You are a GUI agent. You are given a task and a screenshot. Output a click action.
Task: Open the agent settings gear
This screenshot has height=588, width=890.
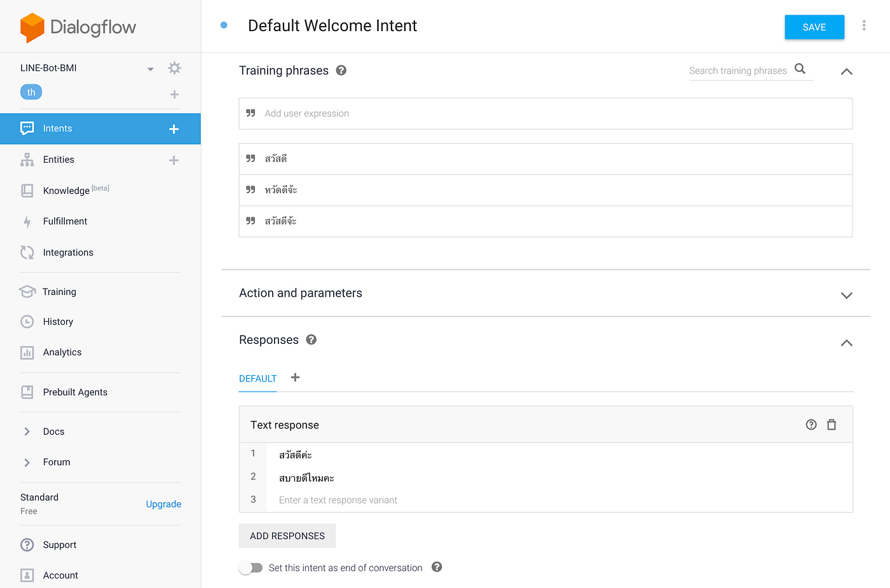174,68
